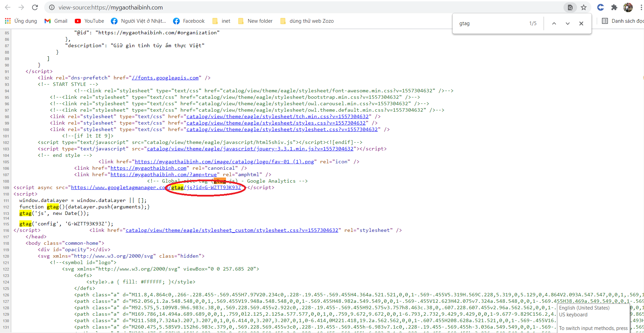
Task: Open the styles.css stylesheet link
Action: 276,123
